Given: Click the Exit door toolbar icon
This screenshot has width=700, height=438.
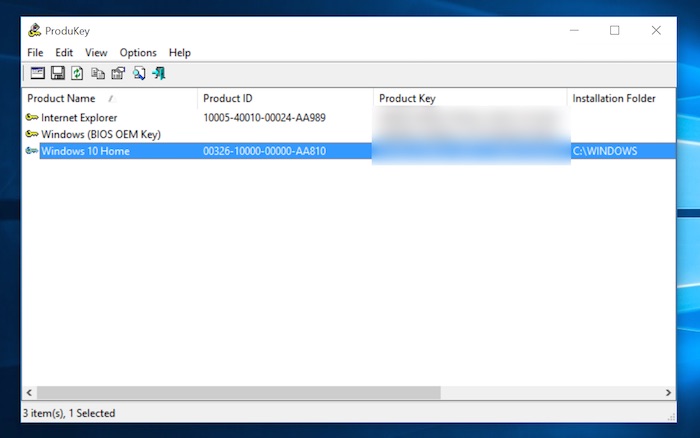Looking at the screenshot, I should pos(159,73).
